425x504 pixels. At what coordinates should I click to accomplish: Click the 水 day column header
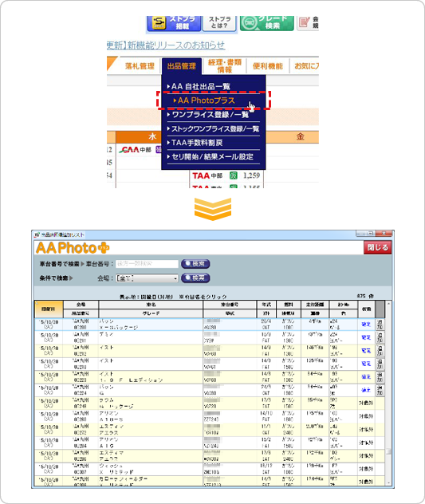point(152,136)
